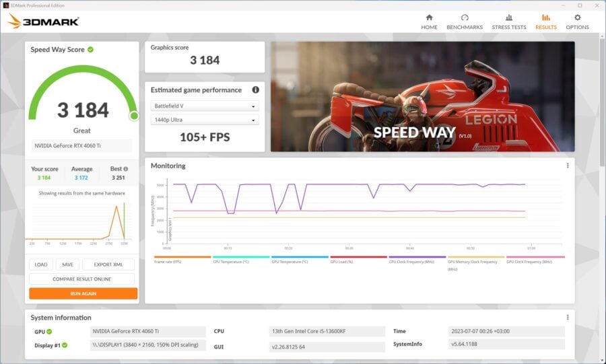Screen dimensions: 606x364
Task: Click the green GPU status checkmark
Action: [x=49, y=331]
